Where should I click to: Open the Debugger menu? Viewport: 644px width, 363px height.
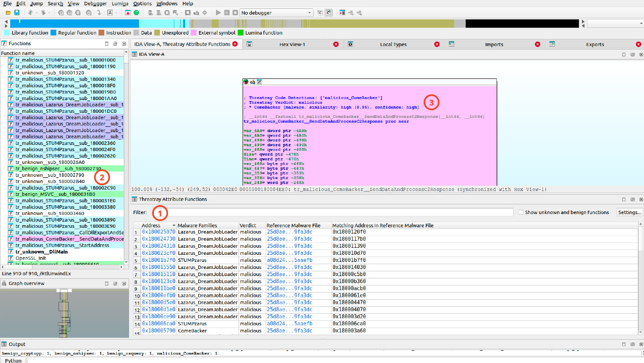coord(95,4)
